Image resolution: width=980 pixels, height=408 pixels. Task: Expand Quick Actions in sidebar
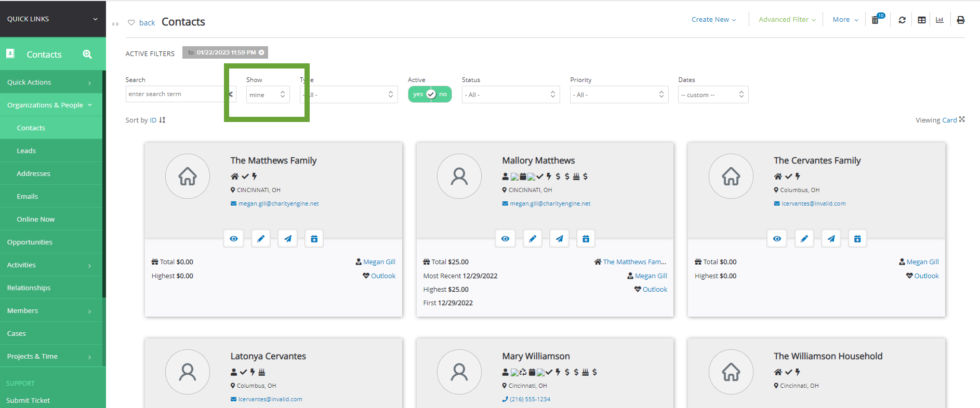[51, 82]
